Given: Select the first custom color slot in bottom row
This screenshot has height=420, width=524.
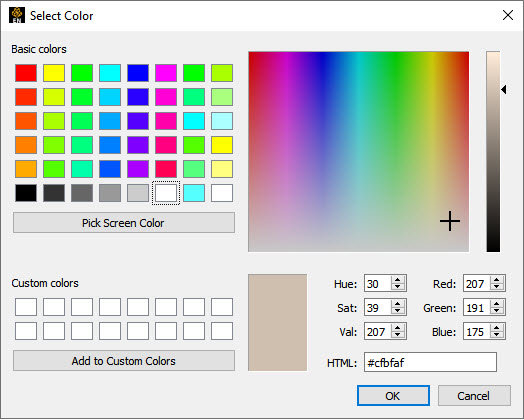Looking at the screenshot, I should point(26,331).
